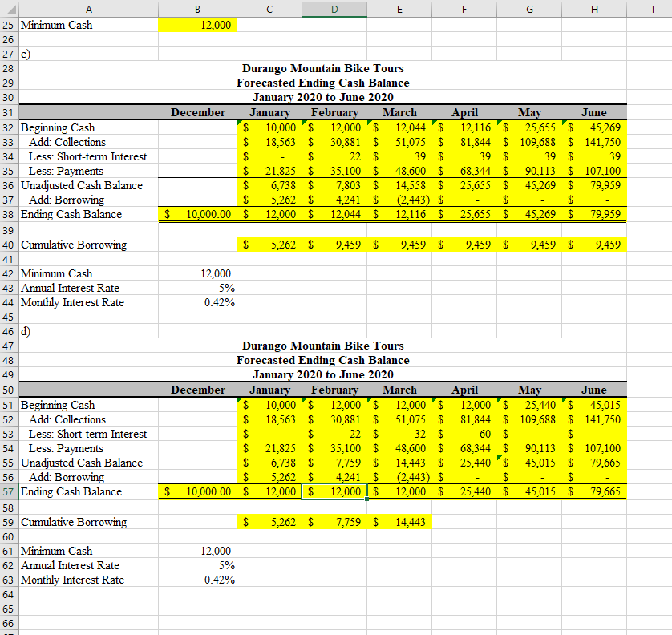
Task: Click Monthly Interest Rate 0.42% in row 44
Action: point(197,302)
